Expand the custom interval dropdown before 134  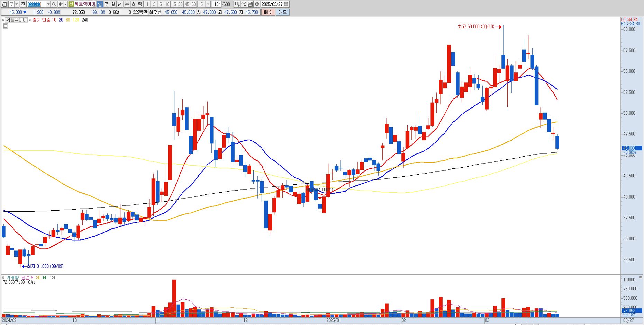point(208,4)
